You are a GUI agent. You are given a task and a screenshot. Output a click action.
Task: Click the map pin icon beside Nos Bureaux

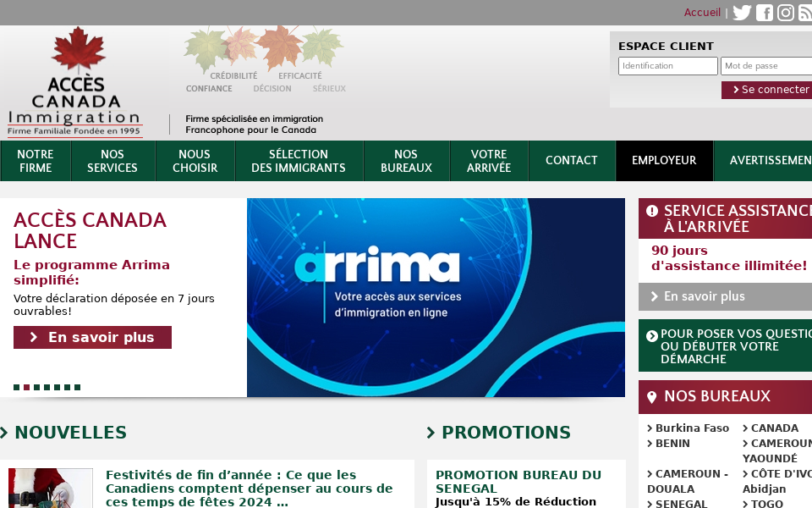tap(650, 396)
